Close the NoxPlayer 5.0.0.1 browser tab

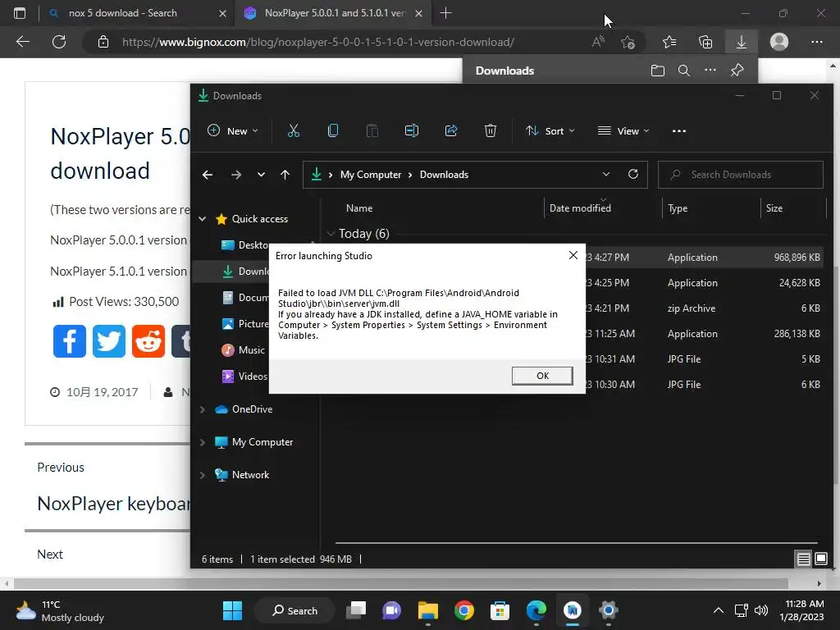point(419,13)
